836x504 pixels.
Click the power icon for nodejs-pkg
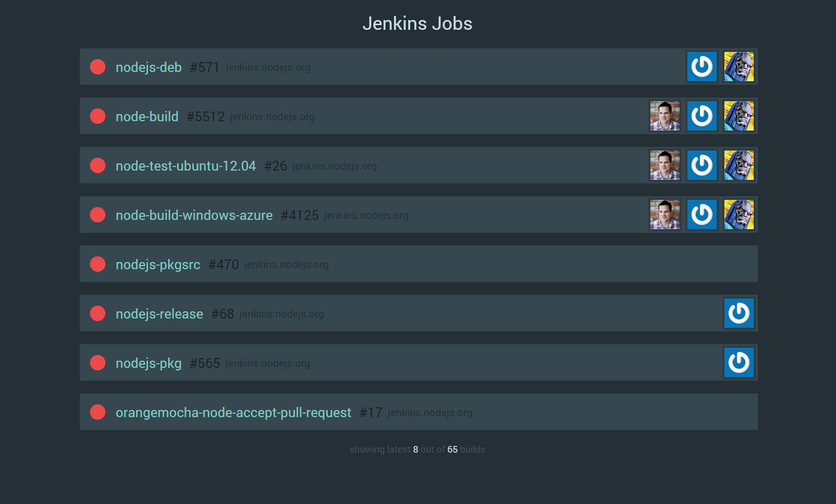(x=739, y=363)
